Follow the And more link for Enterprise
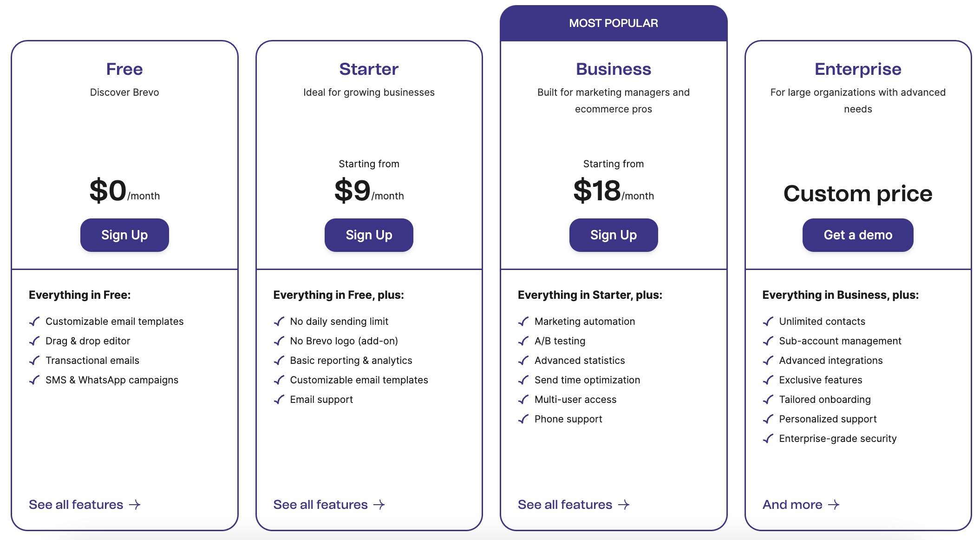Viewport: 980px width, 540px height. (x=792, y=505)
